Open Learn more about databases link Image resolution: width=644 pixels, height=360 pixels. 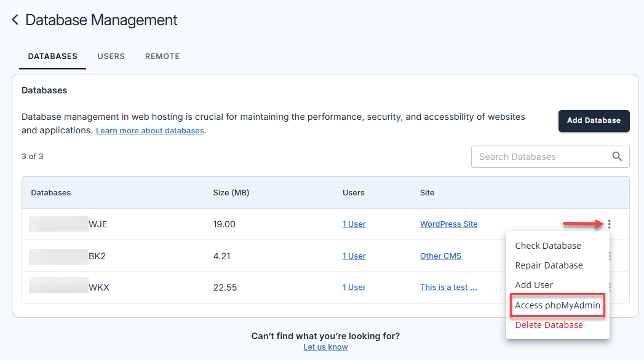tap(149, 130)
